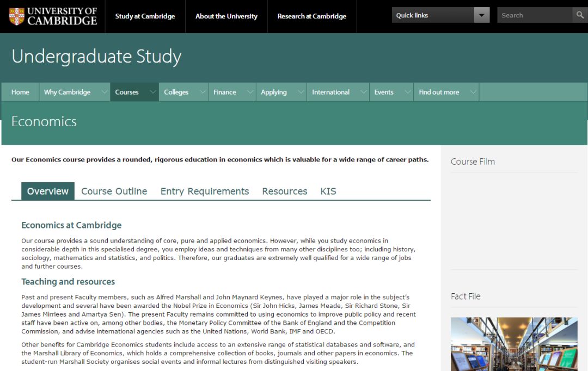Switch to the Entry Requirements tab

205,191
